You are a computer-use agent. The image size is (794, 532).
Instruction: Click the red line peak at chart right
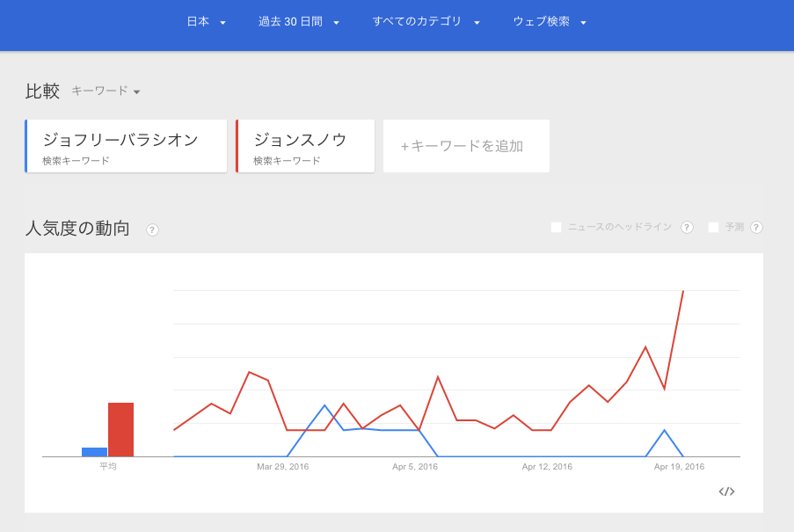tap(683, 291)
